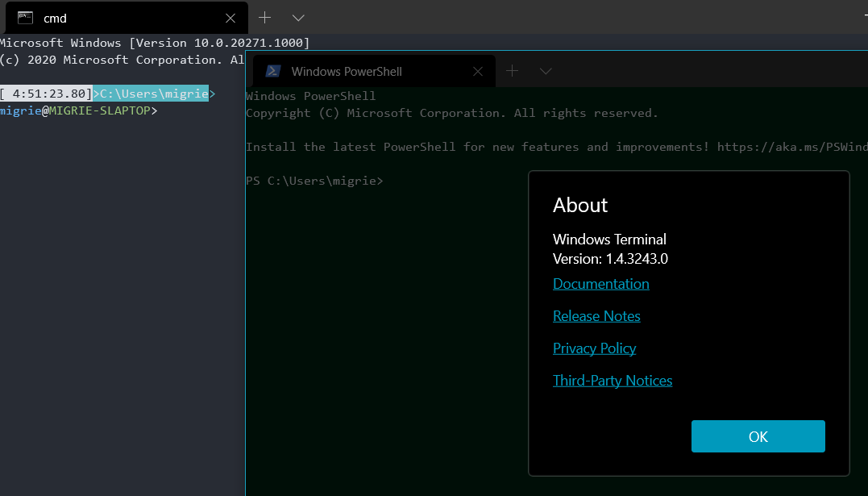The height and width of the screenshot is (496, 868).
Task: Open the Release Notes link
Action: pos(596,316)
